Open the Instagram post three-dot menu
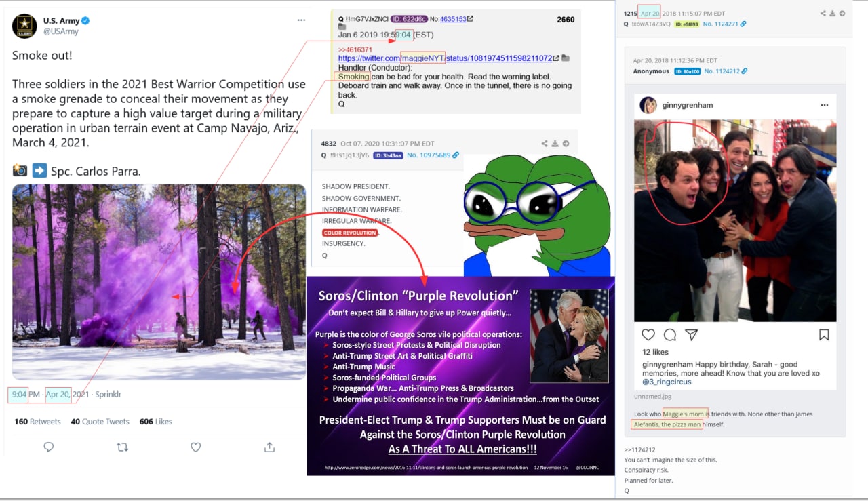 825,106
